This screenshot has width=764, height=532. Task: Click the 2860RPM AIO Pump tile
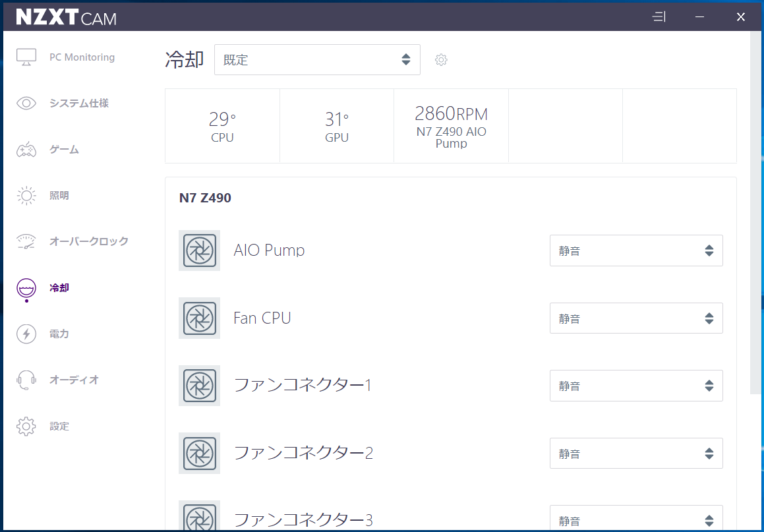[451, 126]
